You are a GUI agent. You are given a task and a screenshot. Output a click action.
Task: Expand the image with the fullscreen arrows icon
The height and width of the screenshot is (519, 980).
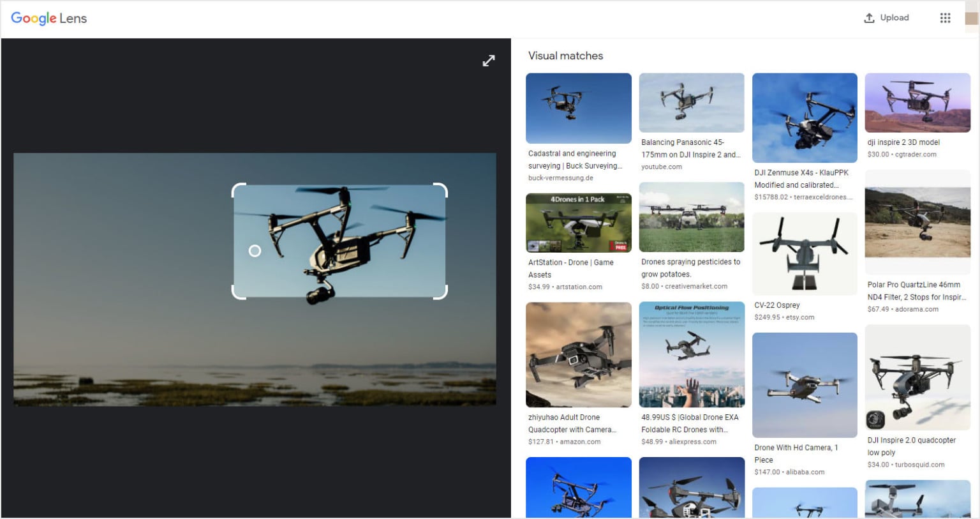pos(488,61)
